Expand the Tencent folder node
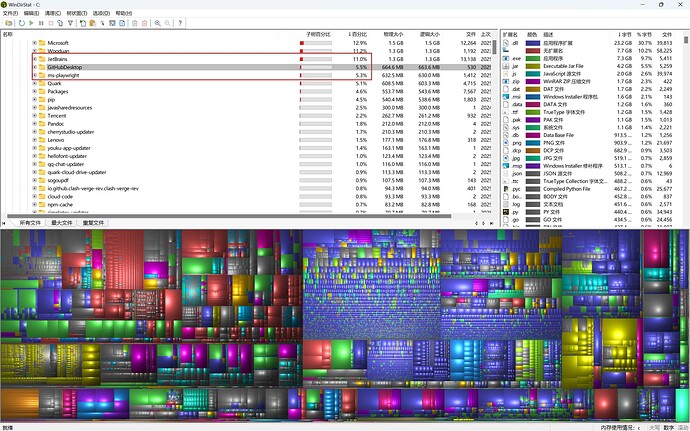 (35, 115)
